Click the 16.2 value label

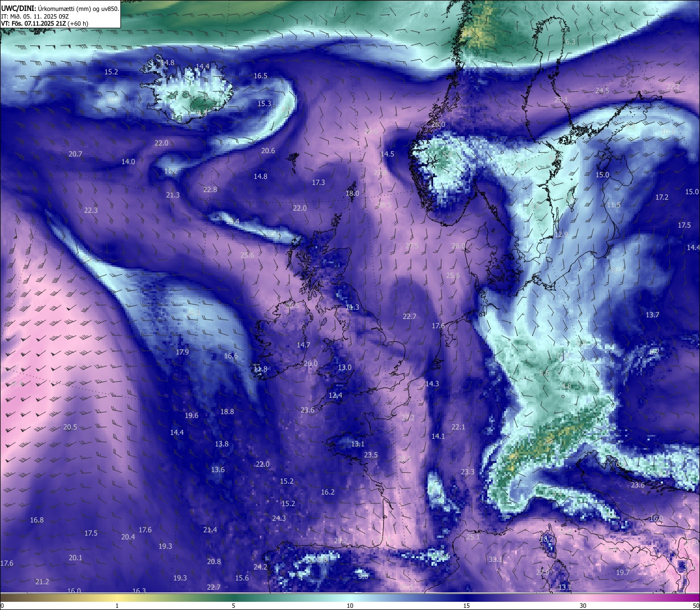328,492
